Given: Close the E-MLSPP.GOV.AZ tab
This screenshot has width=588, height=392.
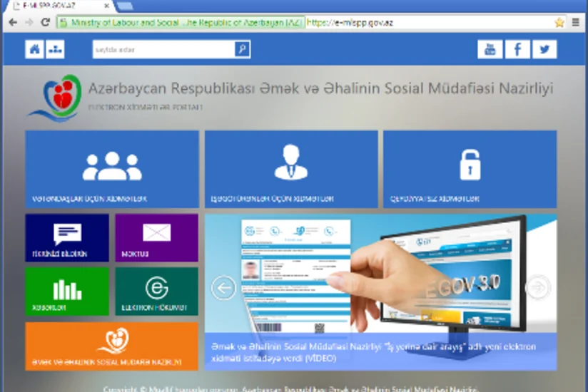Looking at the screenshot, I should (x=106, y=6).
